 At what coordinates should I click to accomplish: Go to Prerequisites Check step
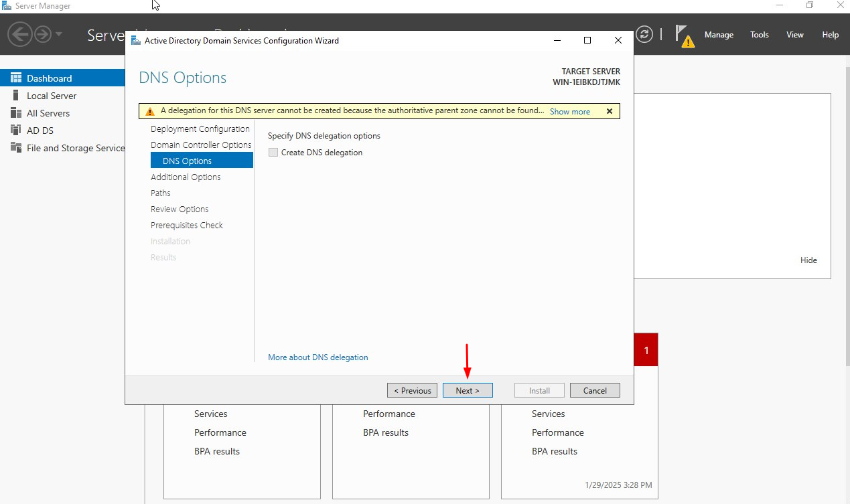point(187,225)
